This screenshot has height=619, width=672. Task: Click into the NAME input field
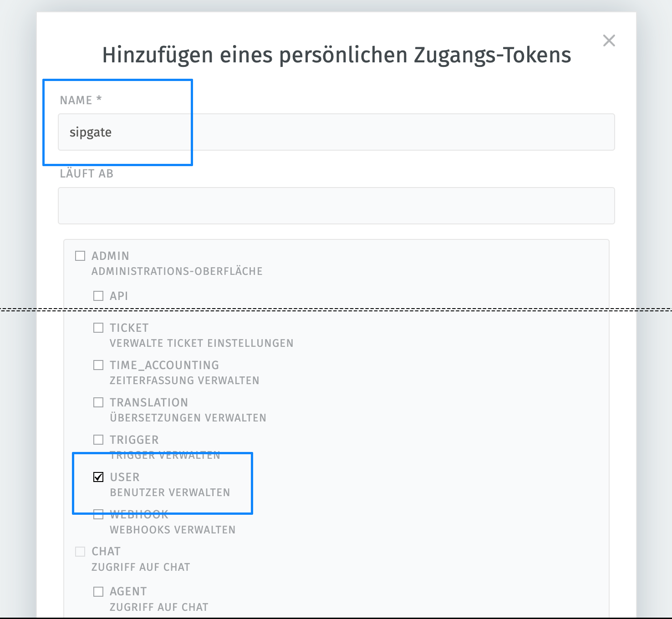pyautogui.click(x=336, y=132)
